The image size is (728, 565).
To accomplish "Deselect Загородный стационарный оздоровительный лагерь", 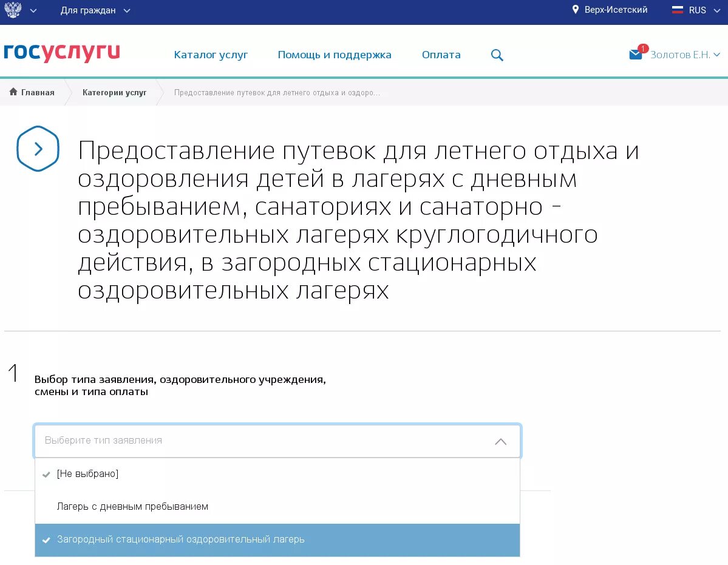I will click(180, 540).
